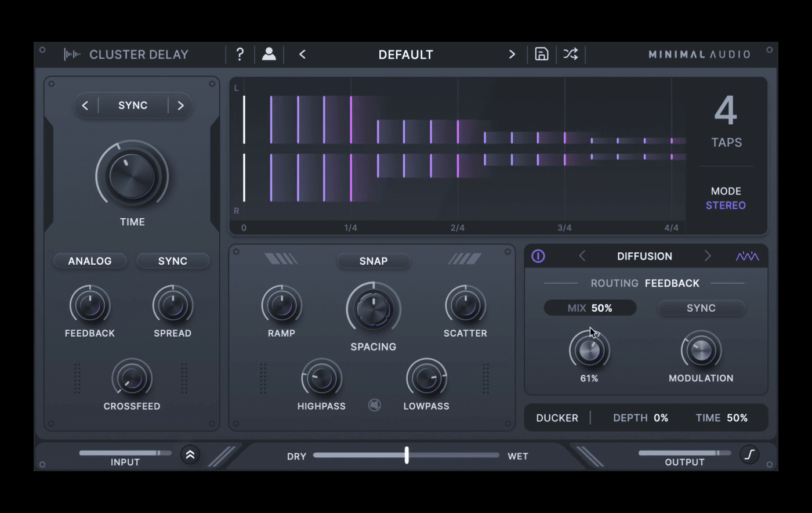Click the LOWPASS knob
The image size is (812, 513).
pos(426,378)
